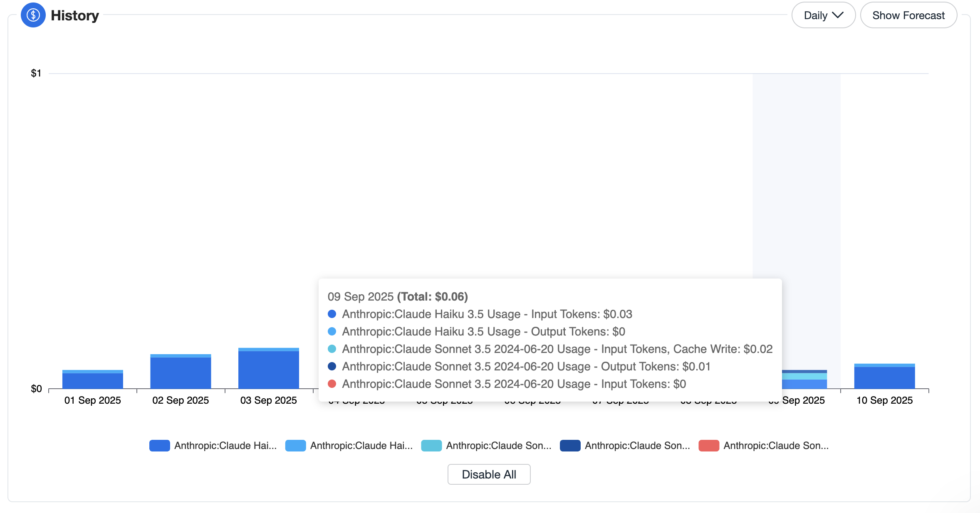Open the Daily interval dropdown
The height and width of the screenshot is (513, 980).
pos(823,15)
